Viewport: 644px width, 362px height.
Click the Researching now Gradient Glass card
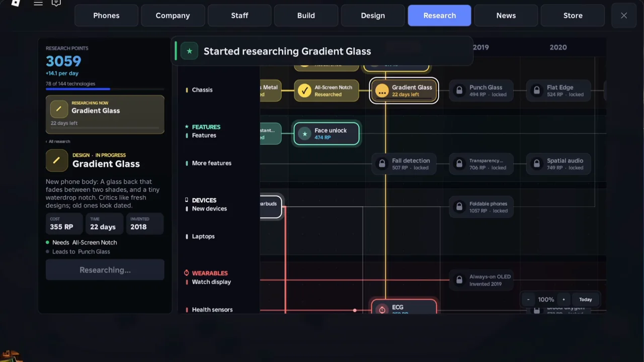click(x=105, y=114)
